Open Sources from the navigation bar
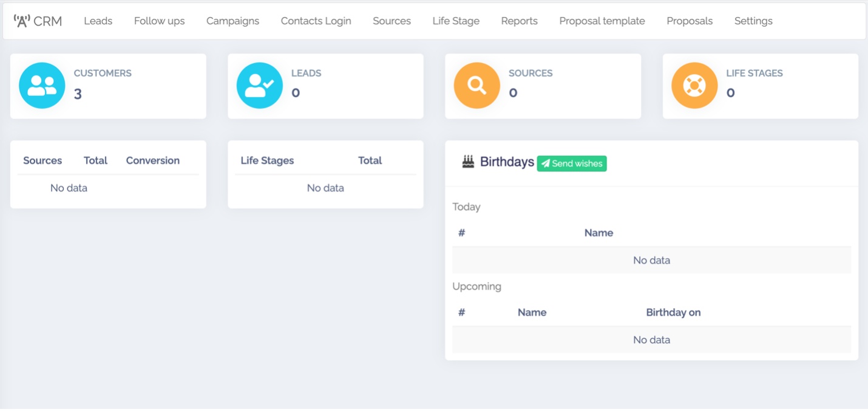Image resolution: width=868 pixels, height=412 pixels. 392,21
